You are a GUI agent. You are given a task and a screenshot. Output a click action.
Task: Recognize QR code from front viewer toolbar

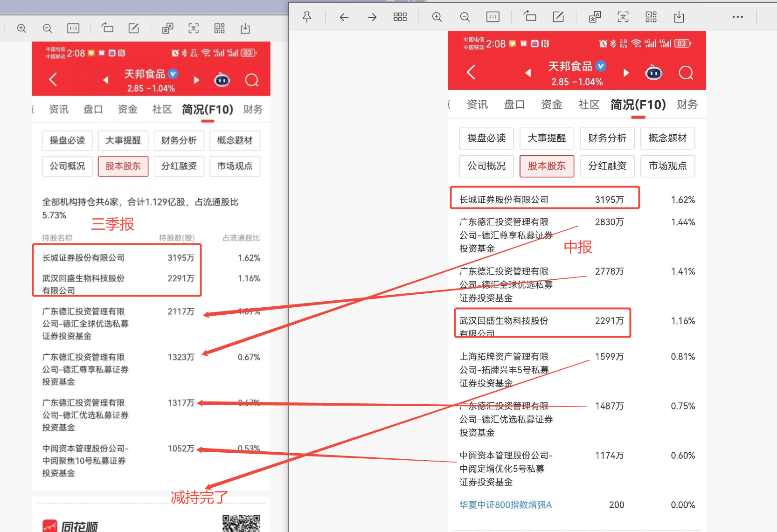coord(651,17)
